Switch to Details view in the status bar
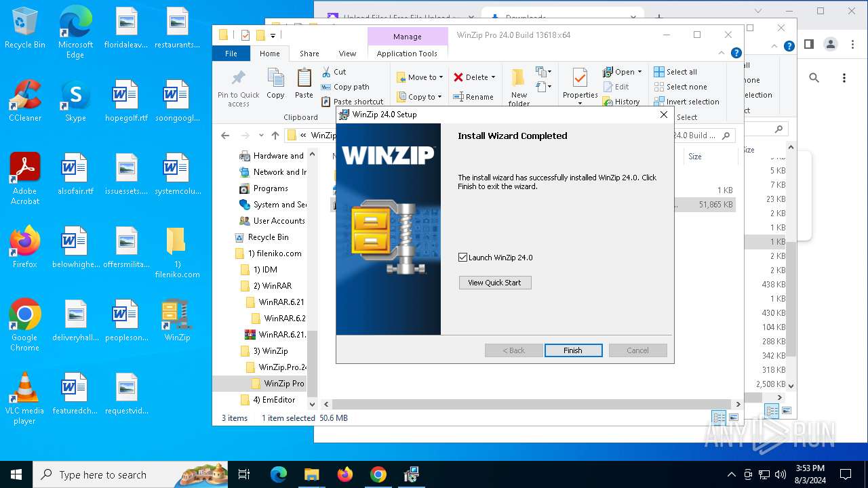 (x=719, y=418)
